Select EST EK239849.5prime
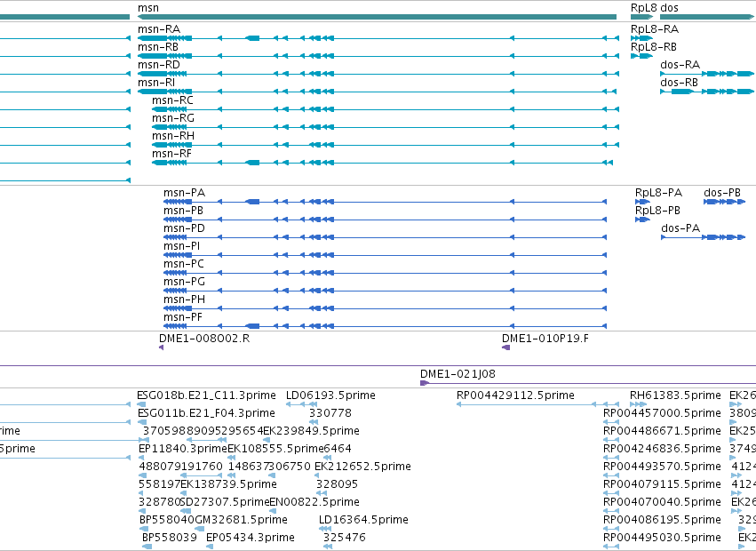The height and width of the screenshot is (551, 756). point(312,431)
